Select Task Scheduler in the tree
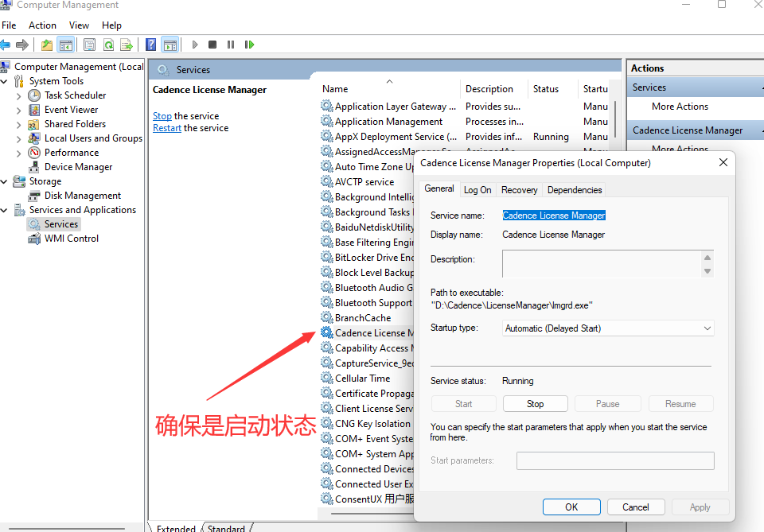 (75, 95)
